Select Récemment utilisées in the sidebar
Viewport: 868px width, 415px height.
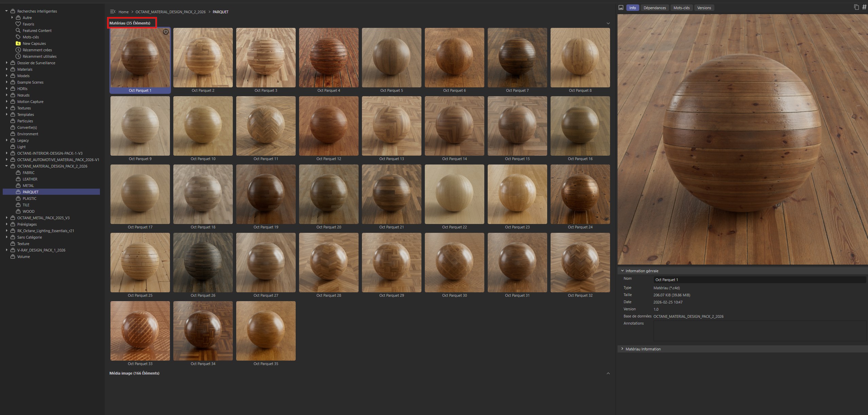[39, 56]
